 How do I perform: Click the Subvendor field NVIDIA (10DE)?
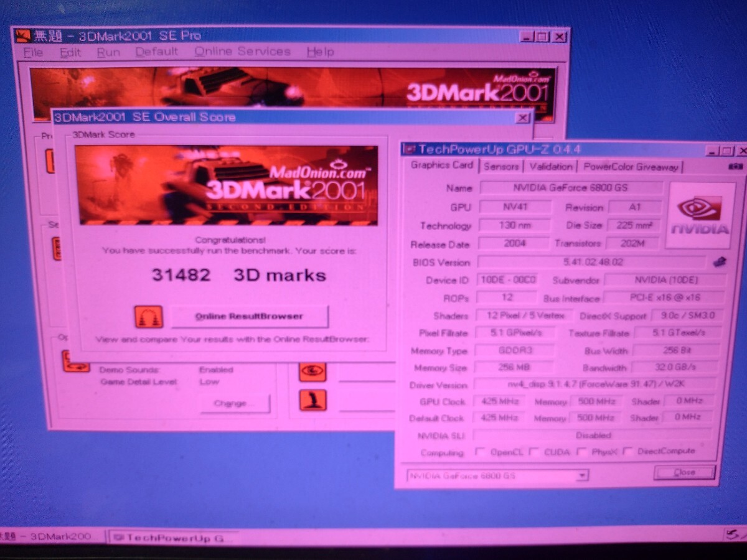tap(665, 281)
